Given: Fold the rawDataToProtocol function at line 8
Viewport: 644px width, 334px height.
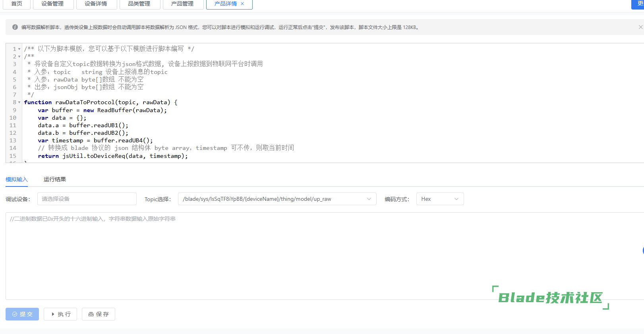Looking at the screenshot, I should tap(19, 102).
